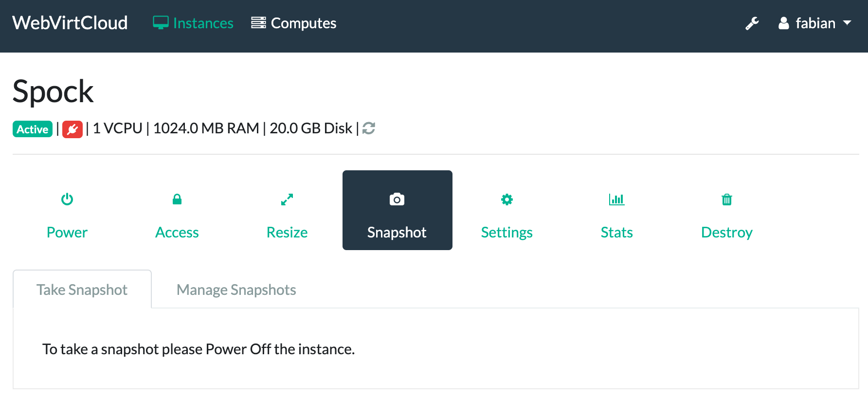Viewport: 868px width, 399px height.
Task: Click the WebVirtCloud home link
Action: pos(70,22)
